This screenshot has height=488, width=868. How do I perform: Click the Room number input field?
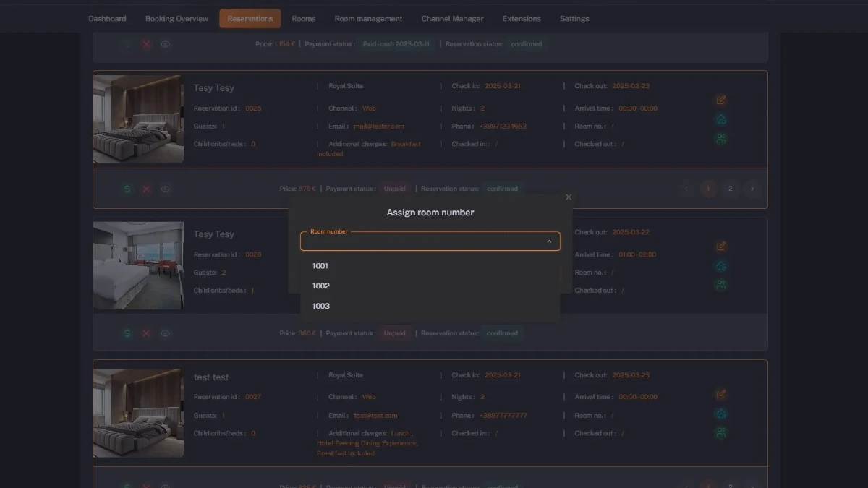coord(423,241)
